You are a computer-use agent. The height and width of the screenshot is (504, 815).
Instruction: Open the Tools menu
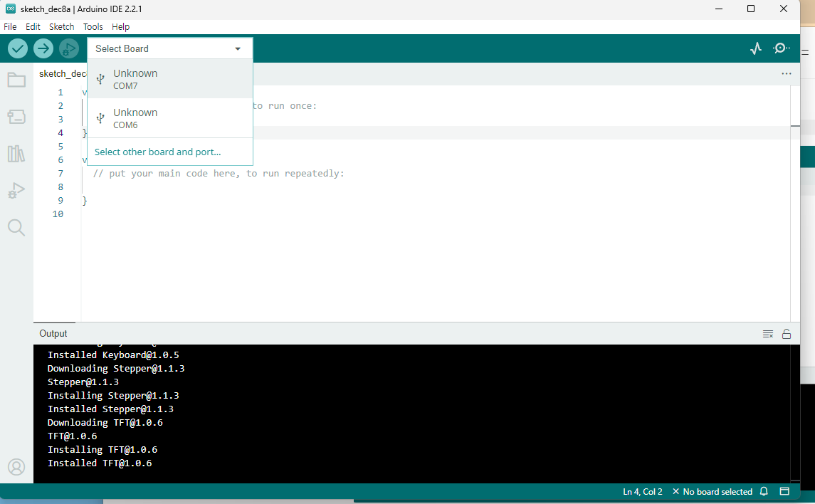click(x=93, y=27)
